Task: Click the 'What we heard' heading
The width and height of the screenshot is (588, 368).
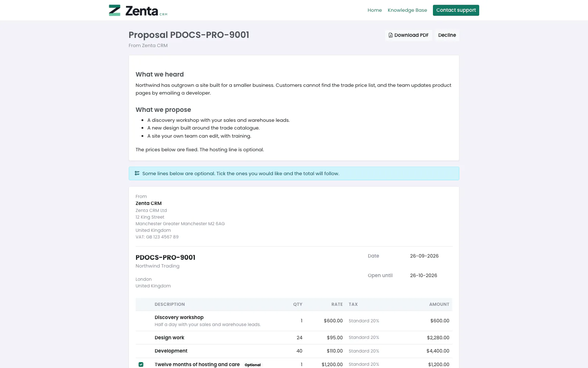Action: pyautogui.click(x=159, y=74)
